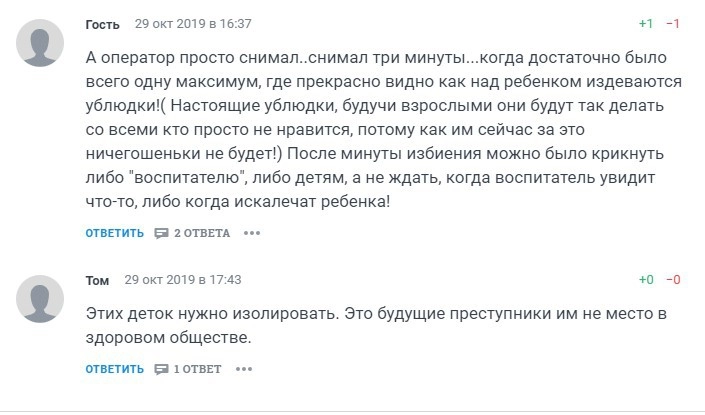Open the Том username link
The width and height of the screenshot is (705, 415).
pos(96,280)
